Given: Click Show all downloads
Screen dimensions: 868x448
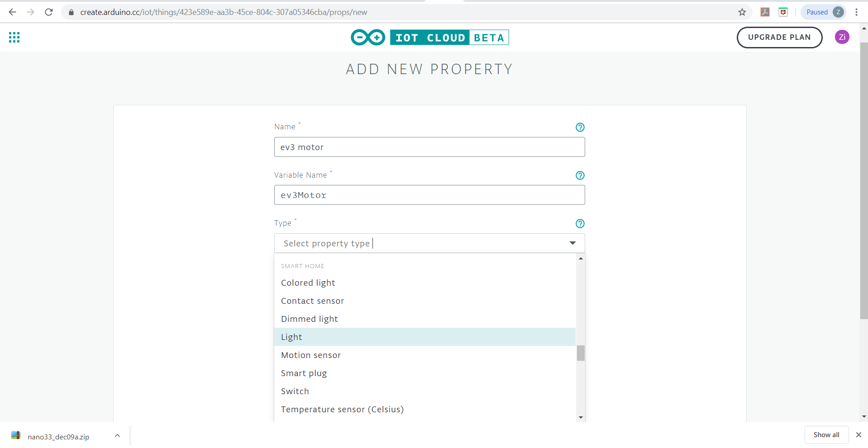Looking at the screenshot, I should pos(826,435).
